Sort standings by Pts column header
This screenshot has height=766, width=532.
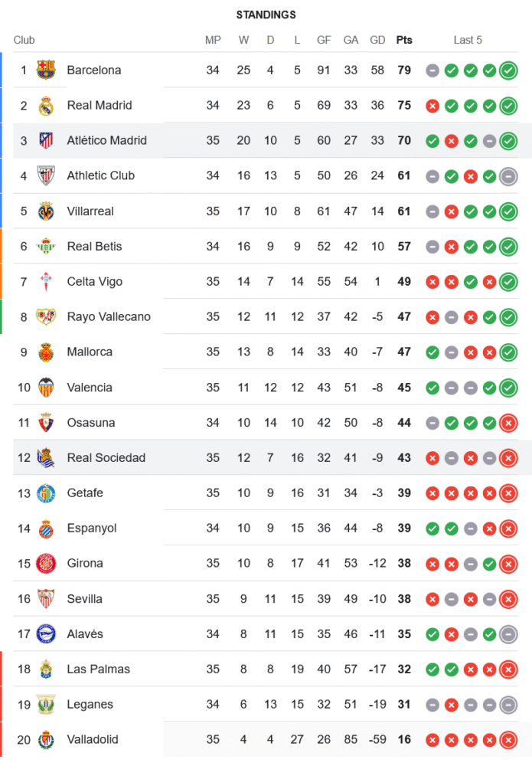coord(404,40)
